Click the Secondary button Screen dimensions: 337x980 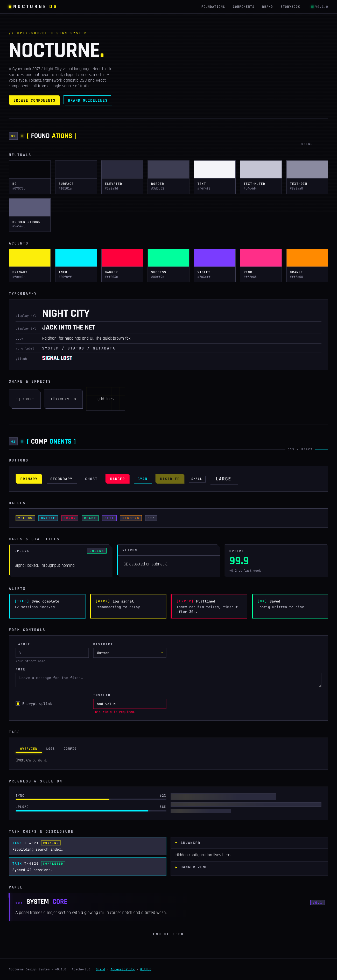(x=61, y=479)
